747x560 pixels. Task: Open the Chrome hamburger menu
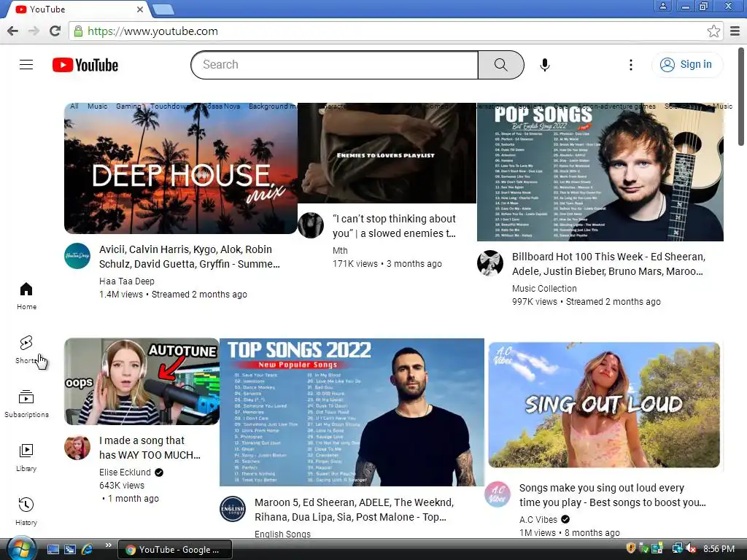[735, 31]
